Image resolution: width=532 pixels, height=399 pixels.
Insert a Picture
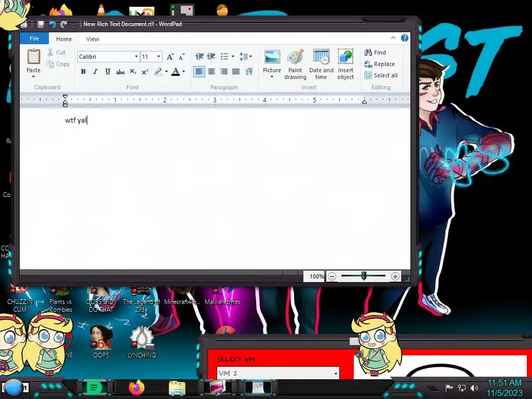[x=272, y=61]
